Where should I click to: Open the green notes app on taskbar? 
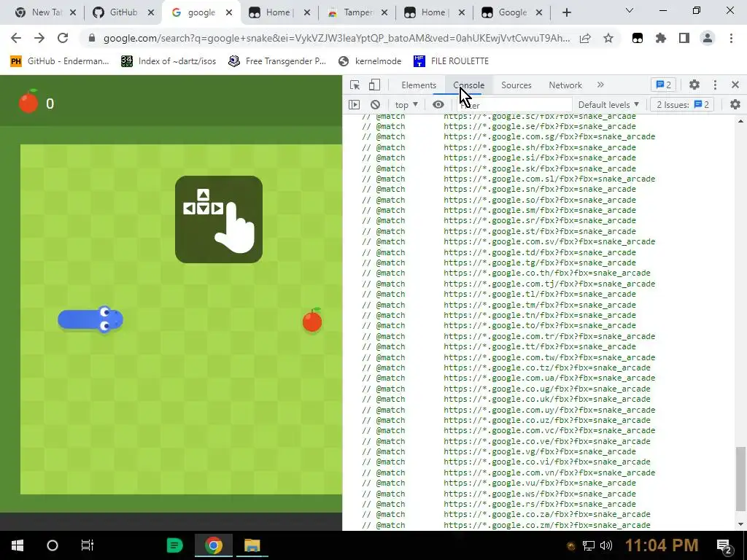pyautogui.click(x=175, y=545)
